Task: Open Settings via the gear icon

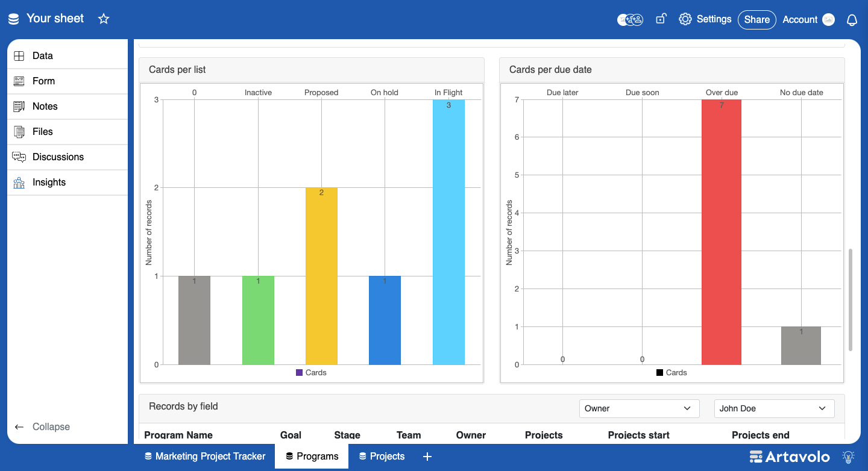Action: [685, 19]
